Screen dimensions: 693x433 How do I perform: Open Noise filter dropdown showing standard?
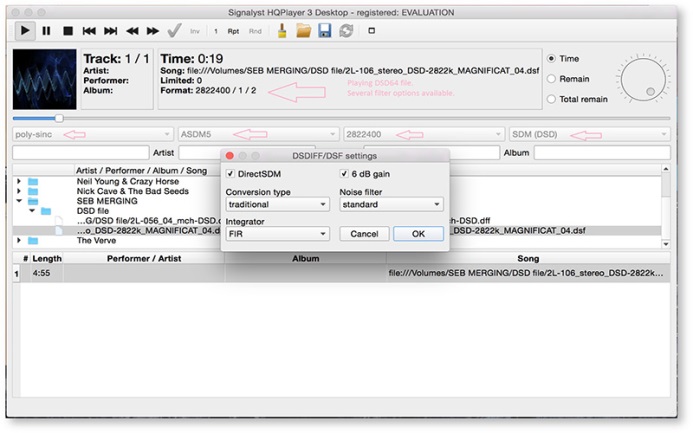[x=391, y=205]
